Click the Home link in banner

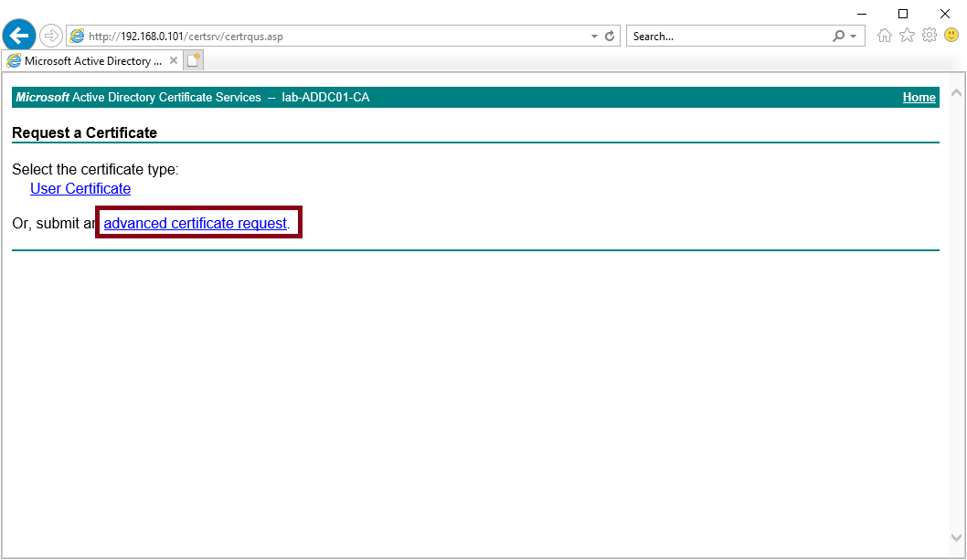[919, 98]
